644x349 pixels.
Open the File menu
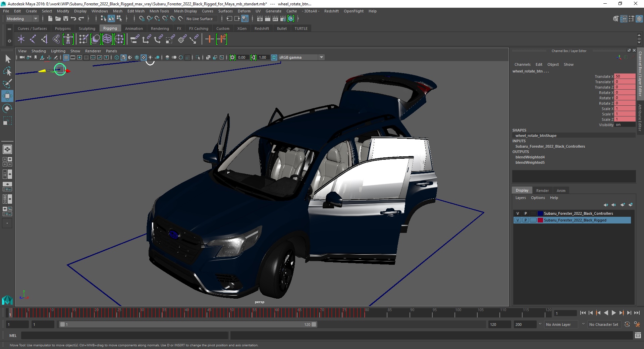(6, 11)
